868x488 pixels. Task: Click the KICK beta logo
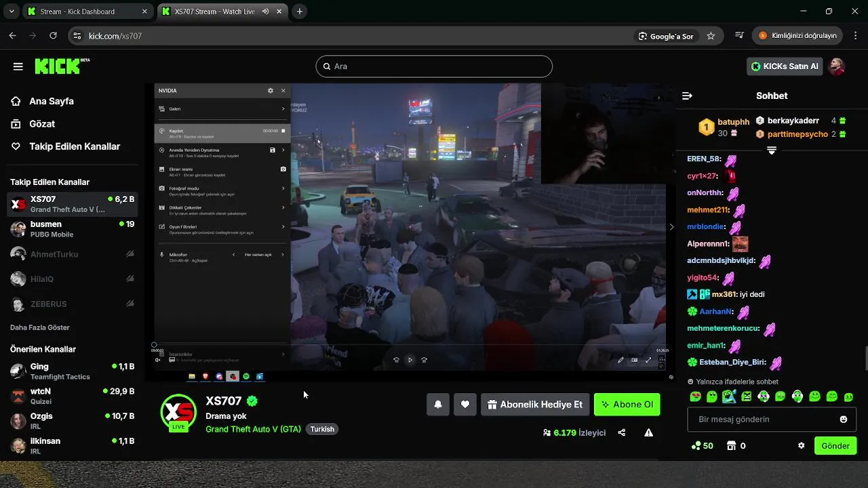pos(62,66)
